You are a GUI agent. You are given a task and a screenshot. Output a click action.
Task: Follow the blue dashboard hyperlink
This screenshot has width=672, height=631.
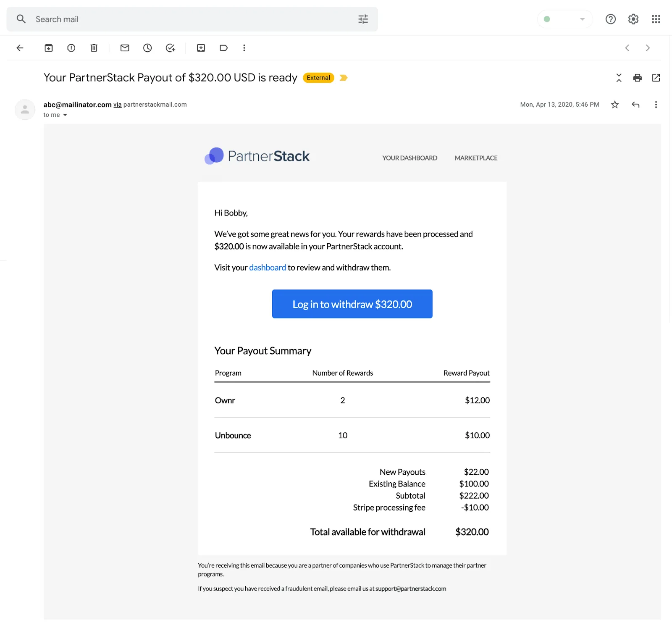point(268,268)
